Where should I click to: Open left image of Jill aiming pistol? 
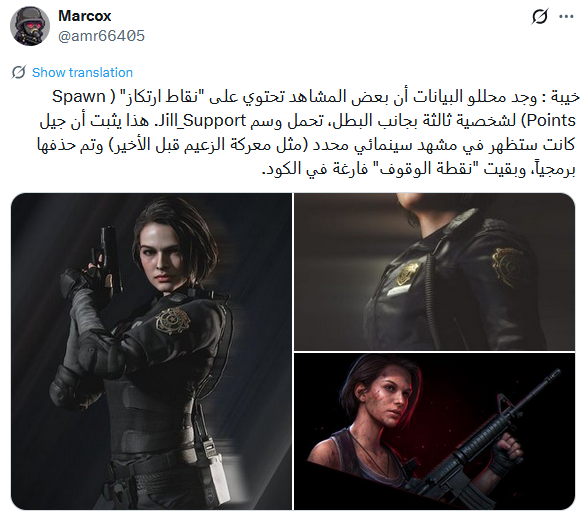151,351
